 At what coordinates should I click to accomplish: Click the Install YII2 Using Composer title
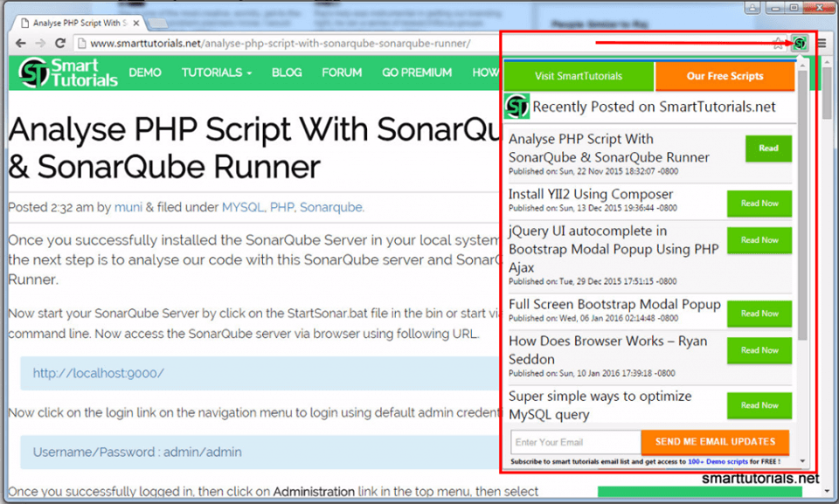point(591,194)
